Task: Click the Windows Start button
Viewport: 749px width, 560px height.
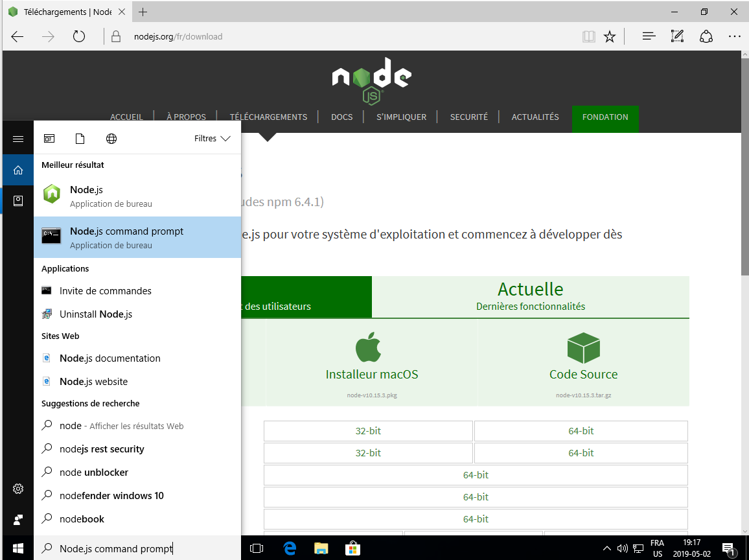Action: point(18,548)
